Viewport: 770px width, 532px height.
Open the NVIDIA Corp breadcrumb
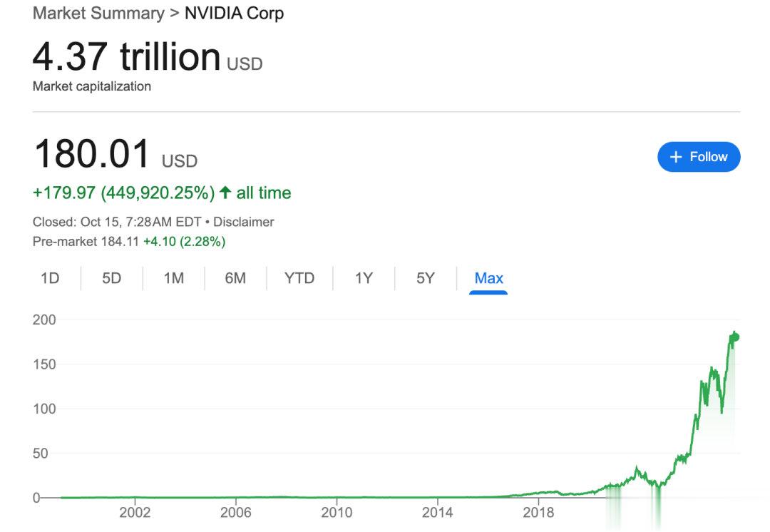pos(234,14)
